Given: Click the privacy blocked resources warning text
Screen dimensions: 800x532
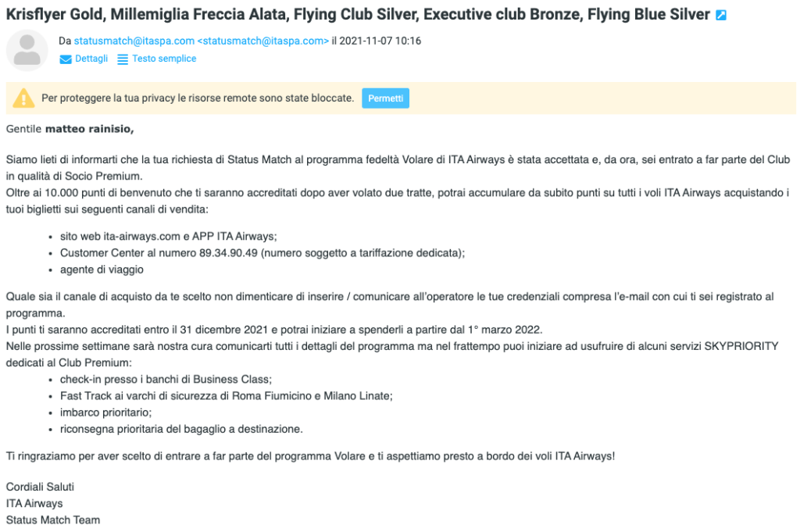Looking at the screenshot, I should [x=198, y=98].
